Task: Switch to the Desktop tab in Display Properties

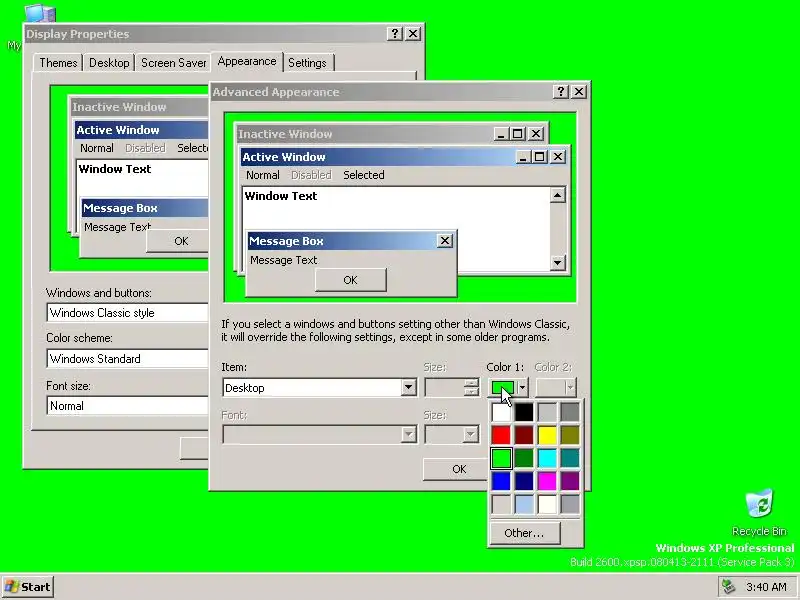Action: (x=109, y=63)
